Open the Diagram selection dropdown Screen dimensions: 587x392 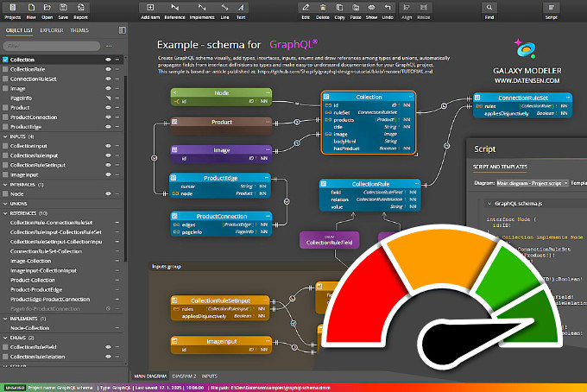point(533,183)
